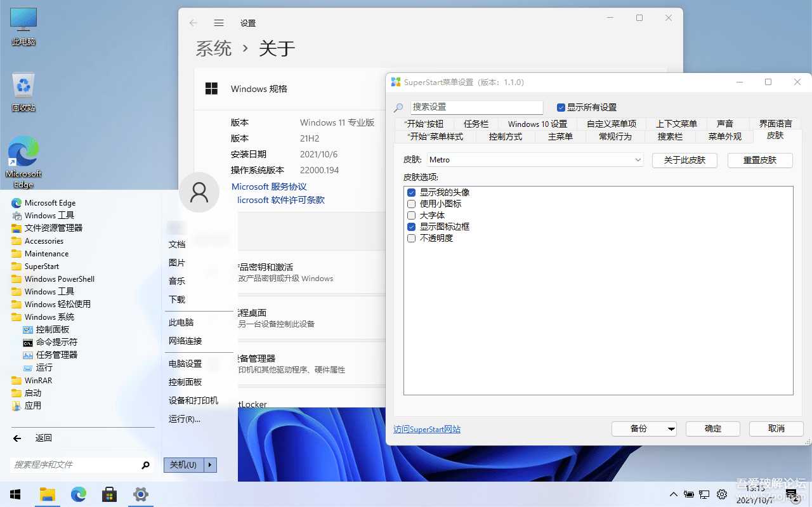Expand the 备份 button dropdown arrow
The image size is (812, 507).
[671, 428]
